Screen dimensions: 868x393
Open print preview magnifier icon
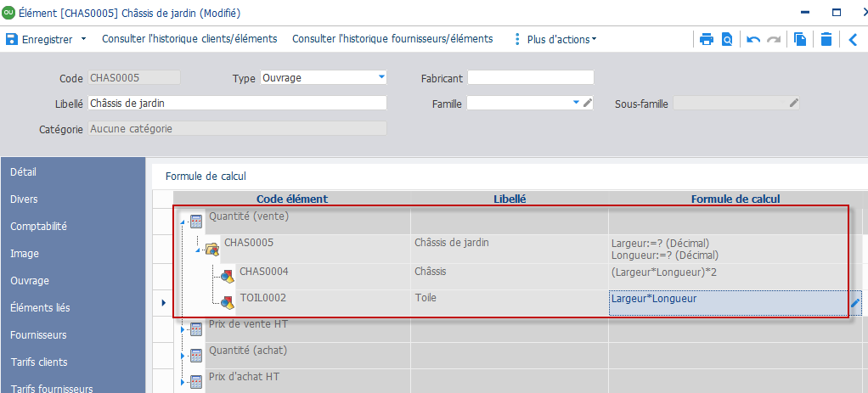[727, 39]
